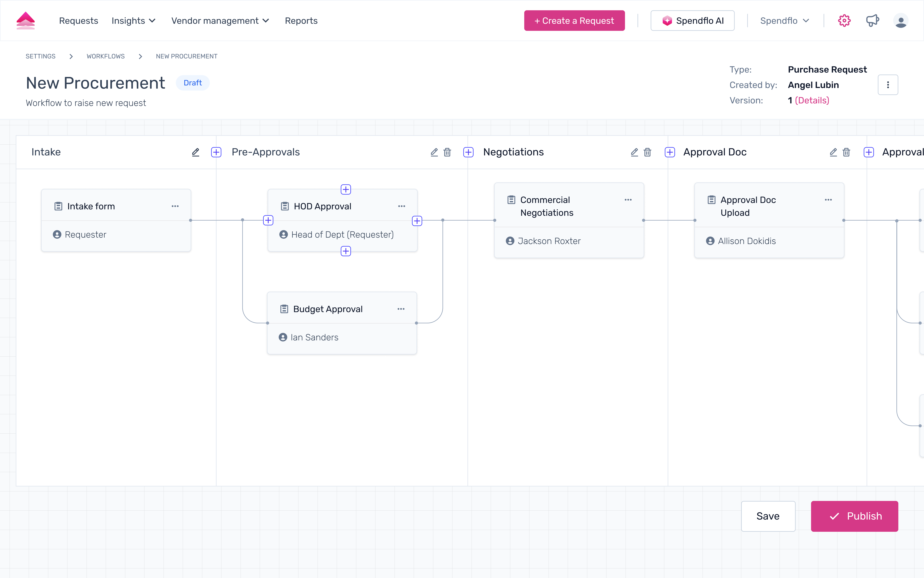924x578 pixels.
Task: Click the Requester assignee label
Action: pos(86,234)
